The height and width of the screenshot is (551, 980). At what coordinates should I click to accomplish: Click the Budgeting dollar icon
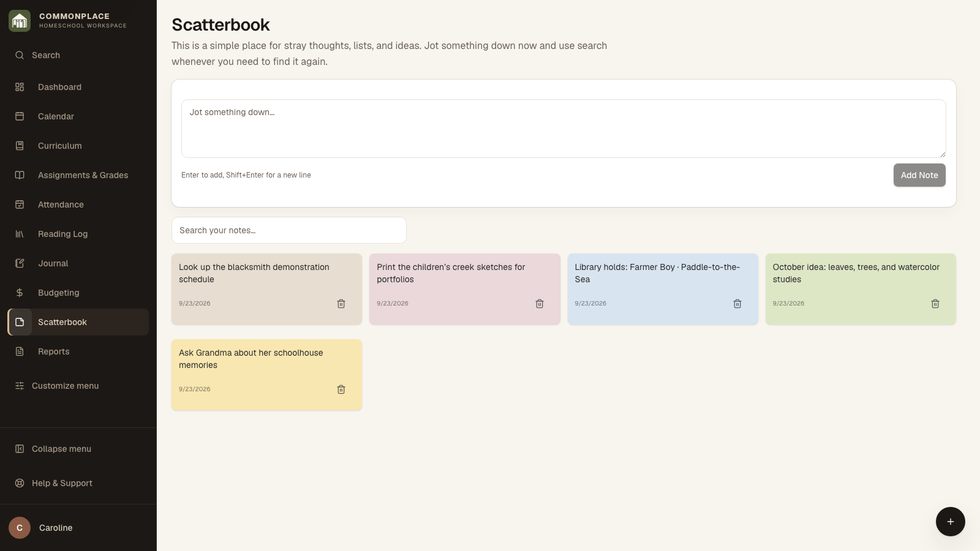pyautogui.click(x=20, y=293)
